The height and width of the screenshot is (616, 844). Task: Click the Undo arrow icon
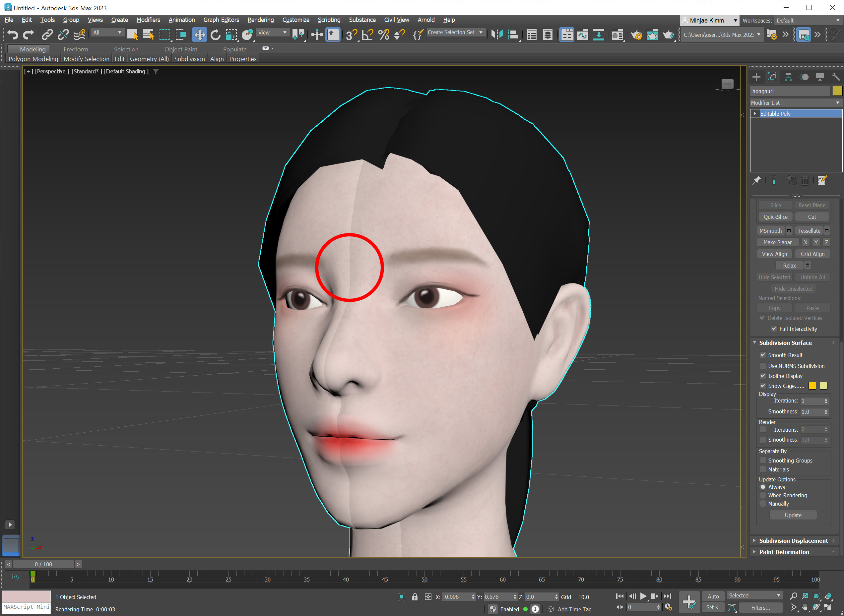pos(12,35)
